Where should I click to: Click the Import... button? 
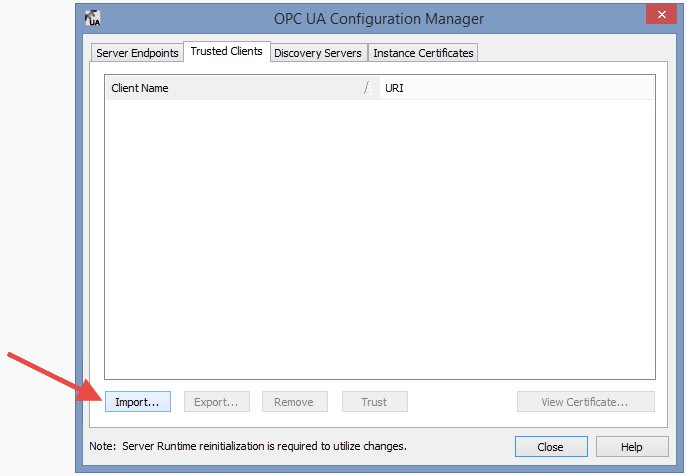pos(138,402)
